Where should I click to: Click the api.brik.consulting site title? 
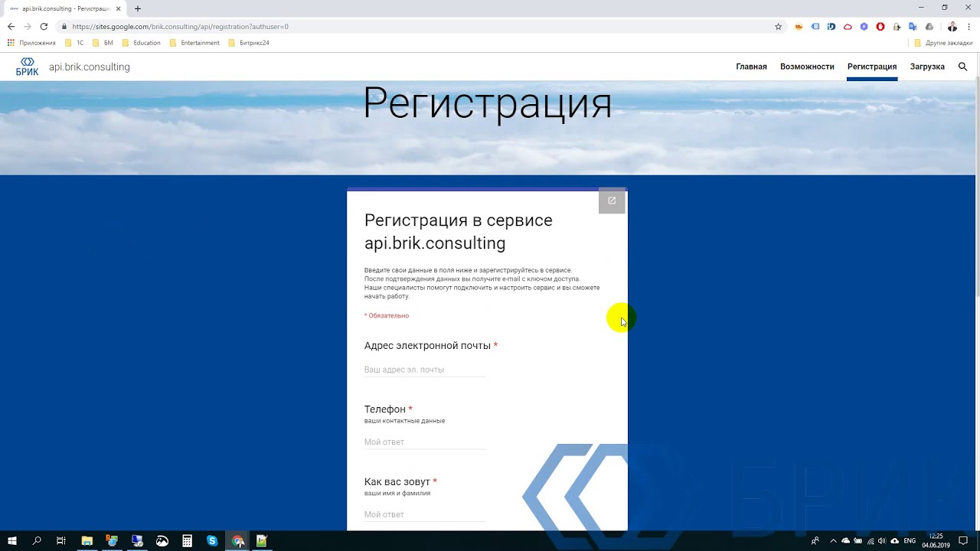pos(90,67)
